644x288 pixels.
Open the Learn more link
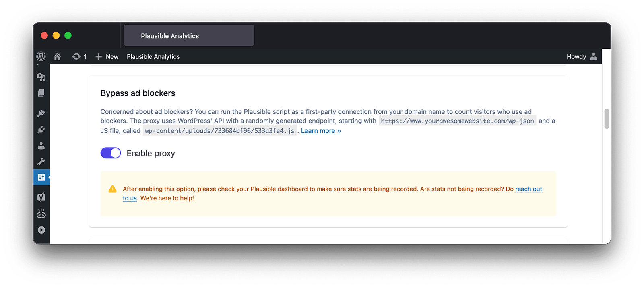coord(320,130)
